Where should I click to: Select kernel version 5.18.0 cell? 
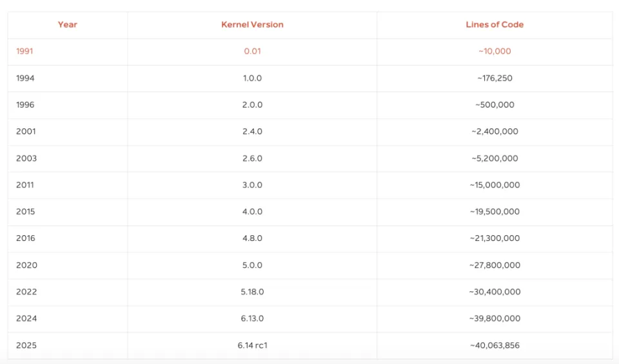coord(252,292)
